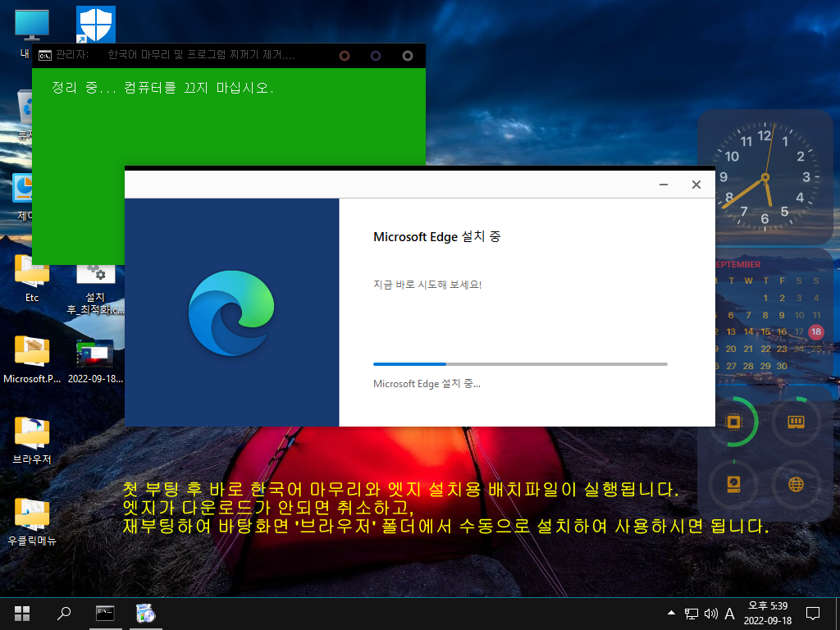Click the 'Microsoft Edge 설치 중' heading
Image resolution: width=840 pixels, height=630 pixels.
pyautogui.click(x=436, y=237)
